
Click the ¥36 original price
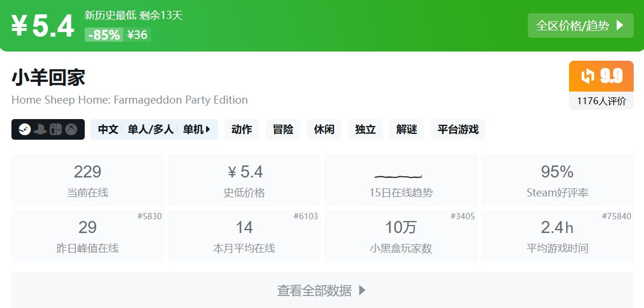point(137,35)
